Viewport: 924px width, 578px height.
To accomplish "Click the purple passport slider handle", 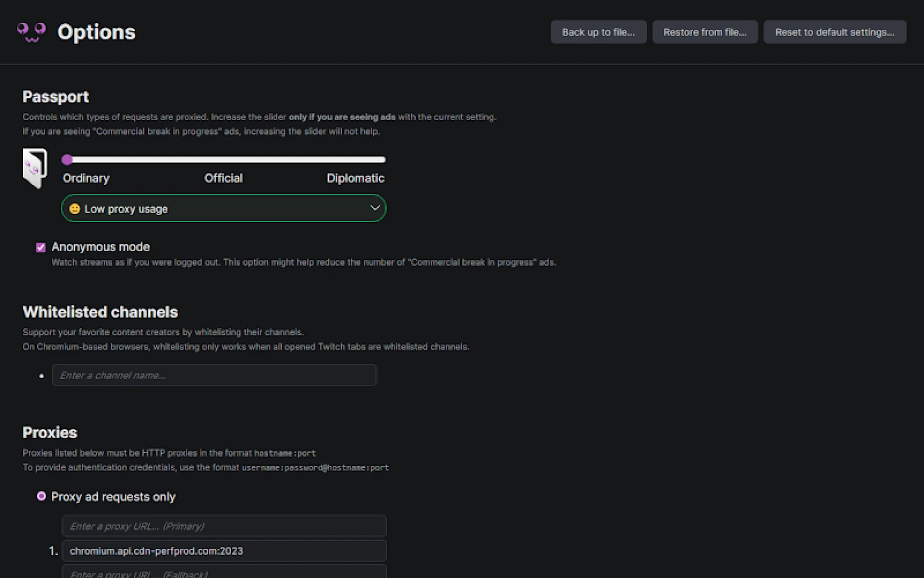I will point(67,160).
